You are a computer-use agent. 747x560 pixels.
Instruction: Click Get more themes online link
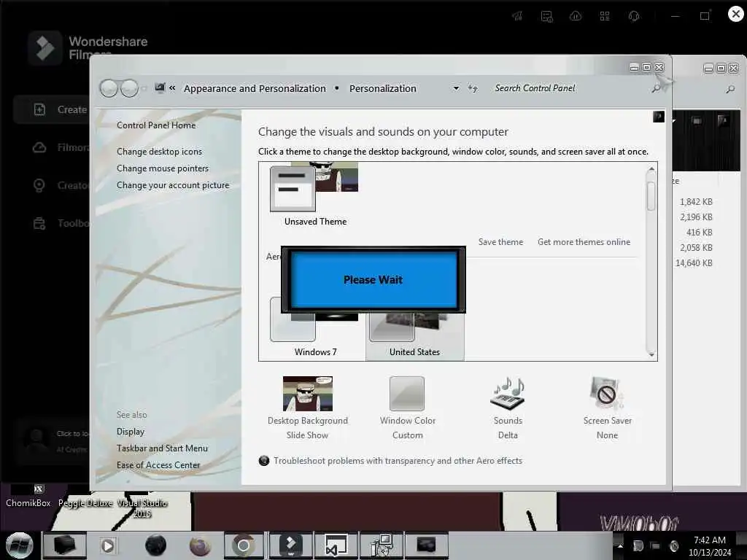(584, 242)
